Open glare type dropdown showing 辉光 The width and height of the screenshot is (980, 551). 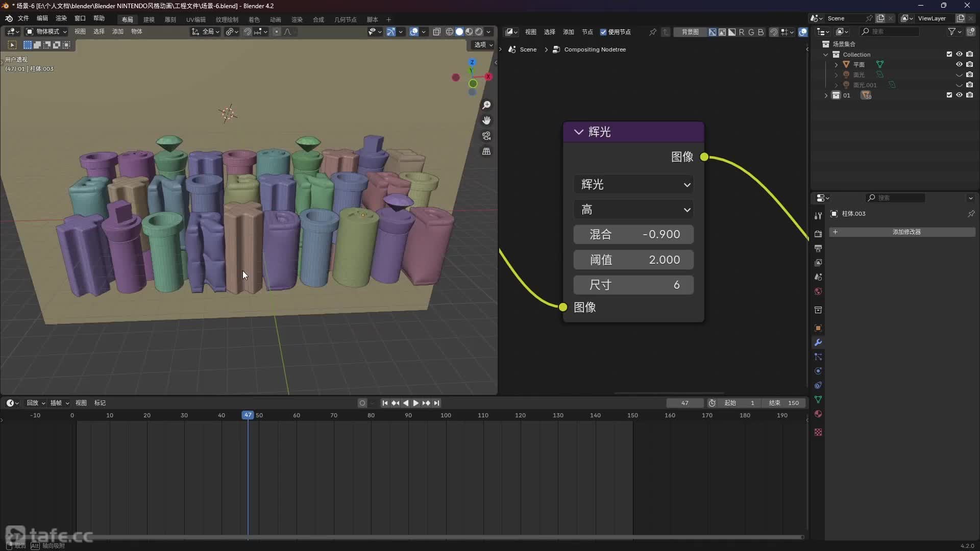(x=633, y=184)
